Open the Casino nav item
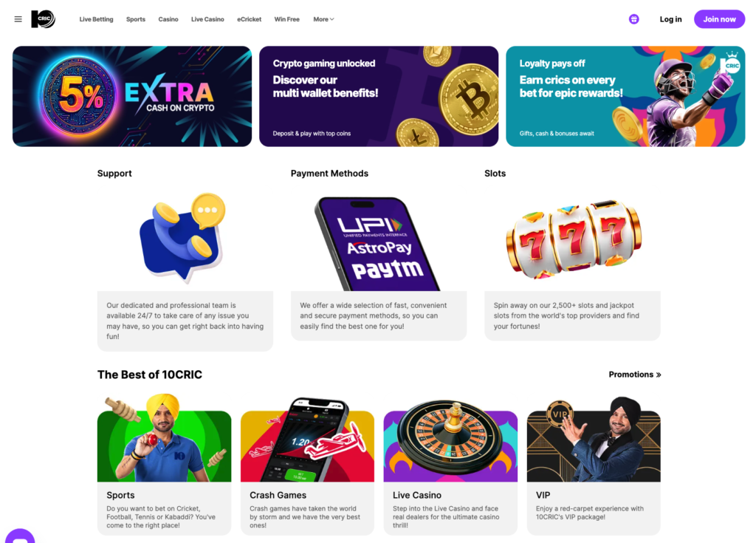 click(x=168, y=19)
